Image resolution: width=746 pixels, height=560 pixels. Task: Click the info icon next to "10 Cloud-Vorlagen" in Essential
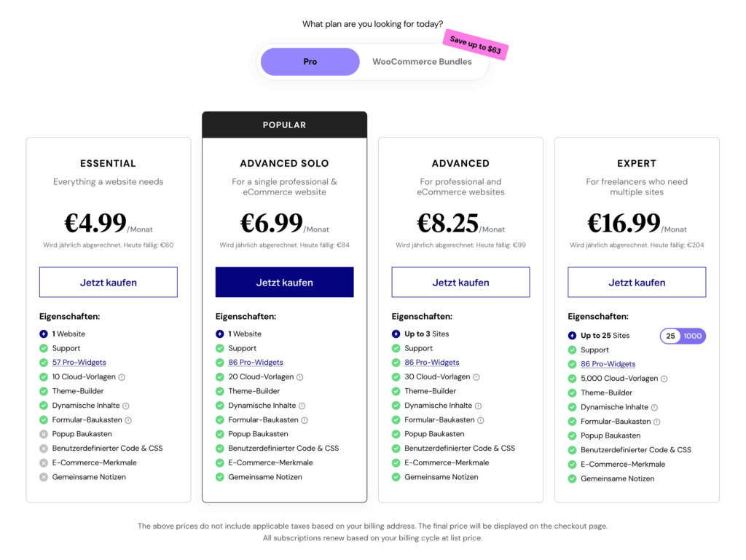click(x=122, y=376)
